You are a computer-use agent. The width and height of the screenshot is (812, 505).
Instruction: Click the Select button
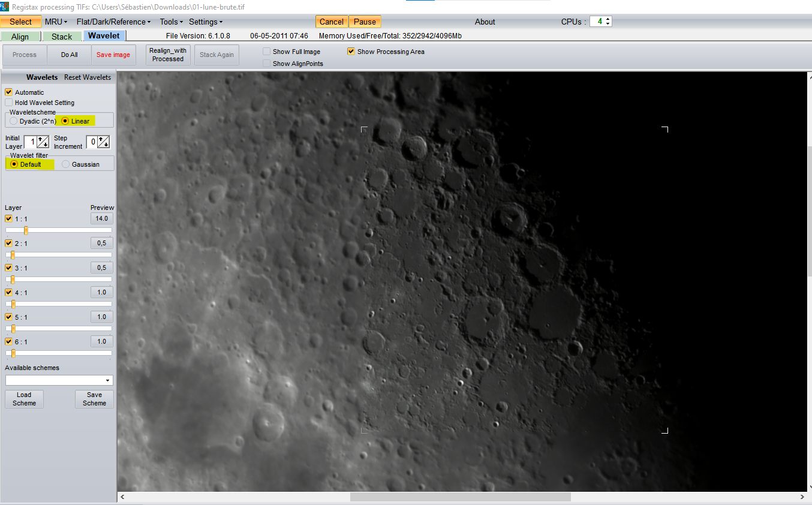pos(21,22)
